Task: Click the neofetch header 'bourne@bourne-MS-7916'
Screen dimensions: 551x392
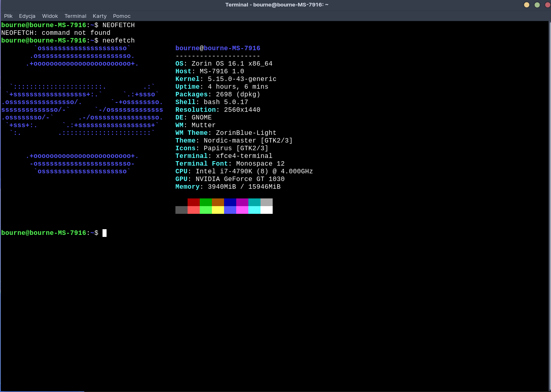Action: (218, 48)
